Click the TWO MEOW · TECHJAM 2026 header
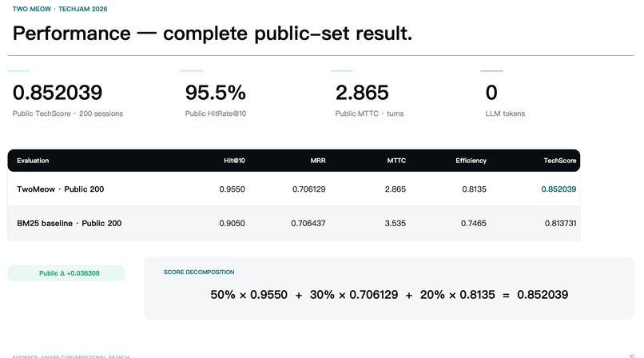Viewport: 644px width, 358px height. (x=60, y=9)
